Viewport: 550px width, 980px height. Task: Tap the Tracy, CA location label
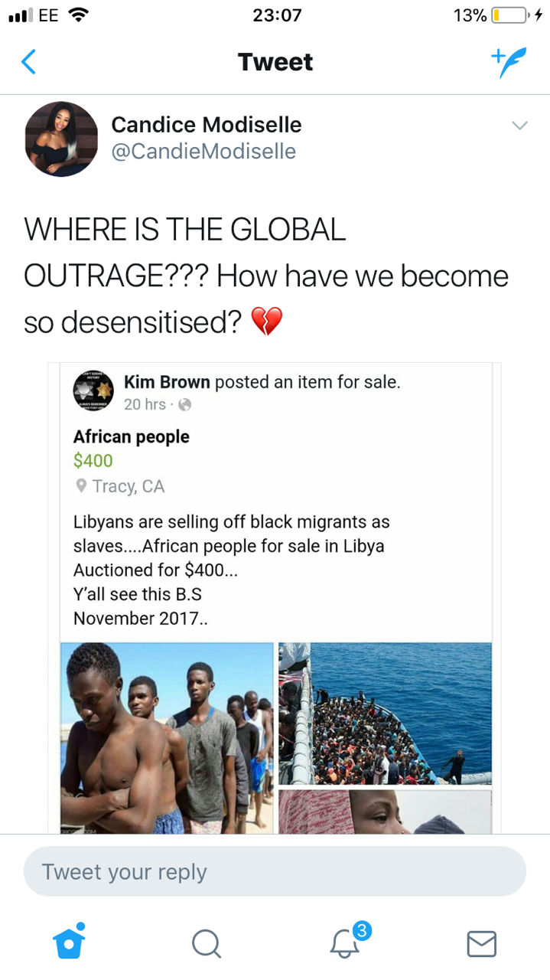click(127, 486)
